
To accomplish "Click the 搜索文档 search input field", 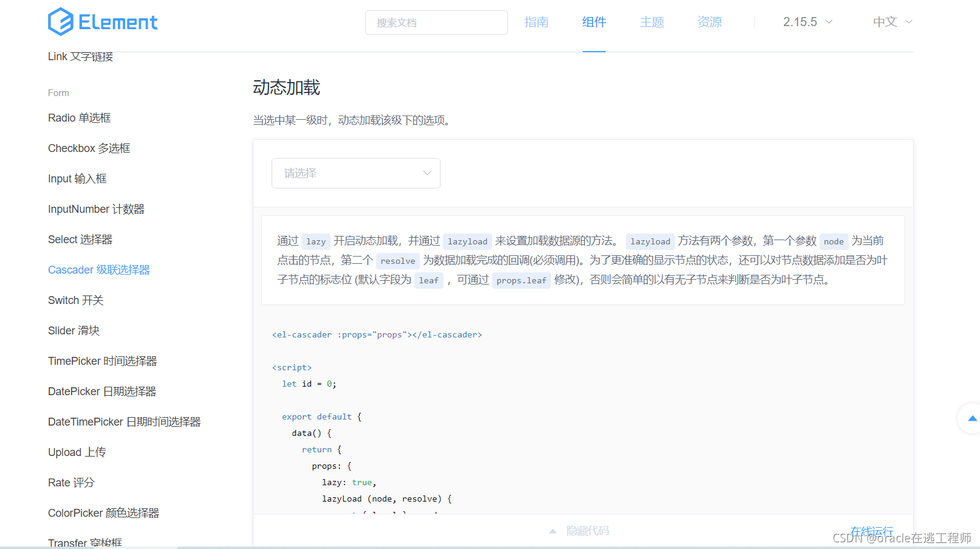I will pos(436,22).
